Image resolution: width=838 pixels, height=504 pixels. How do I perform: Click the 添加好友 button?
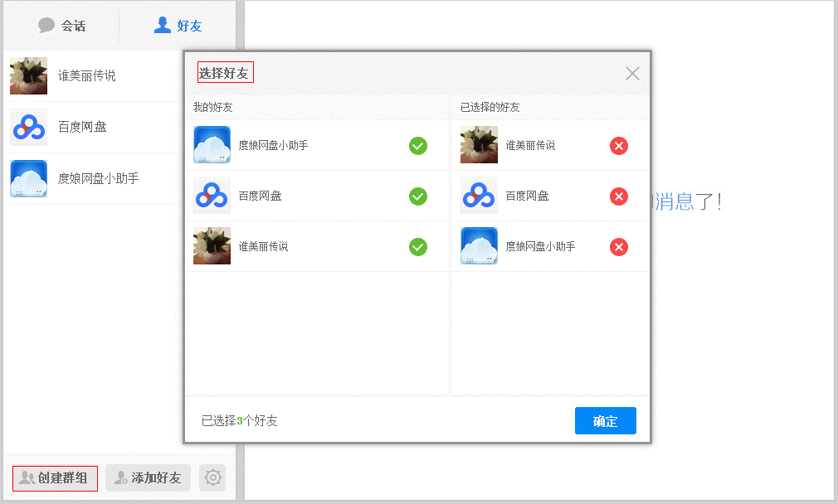pos(148,477)
